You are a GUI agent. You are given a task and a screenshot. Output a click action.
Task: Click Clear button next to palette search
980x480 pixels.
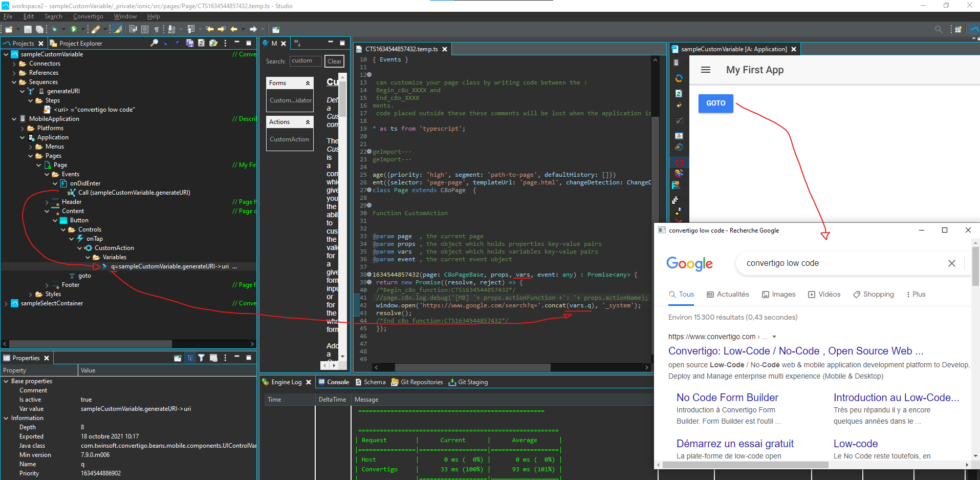pyautogui.click(x=334, y=61)
